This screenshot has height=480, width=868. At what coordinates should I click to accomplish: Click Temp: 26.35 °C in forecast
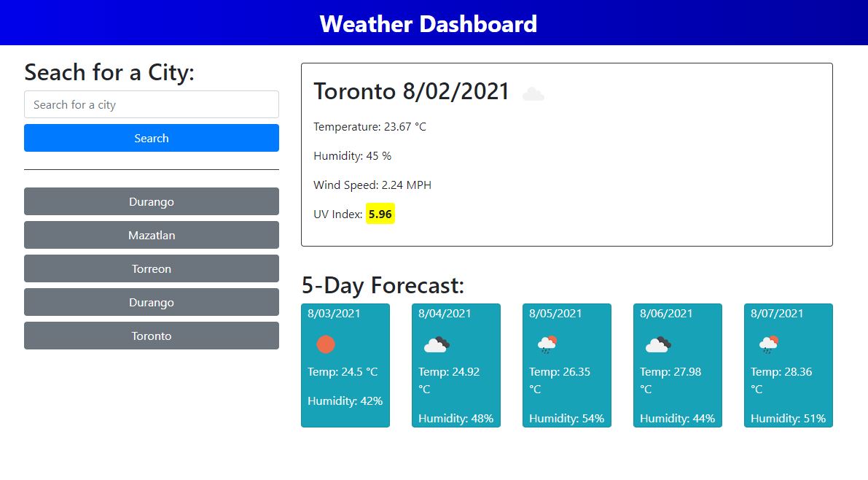click(x=560, y=380)
